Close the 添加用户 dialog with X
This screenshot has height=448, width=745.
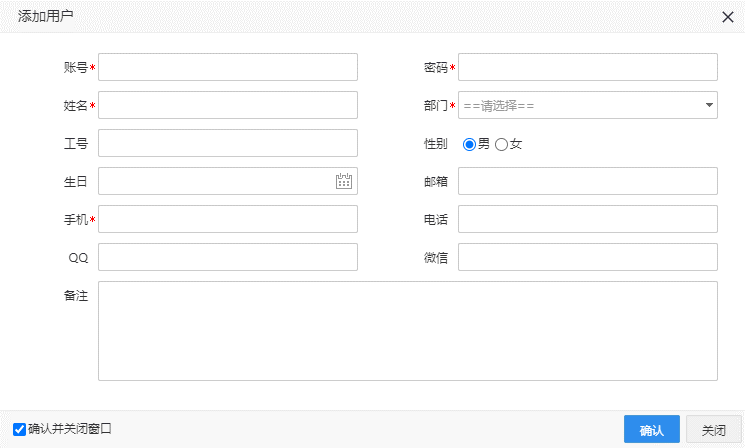tap(727, 16)
